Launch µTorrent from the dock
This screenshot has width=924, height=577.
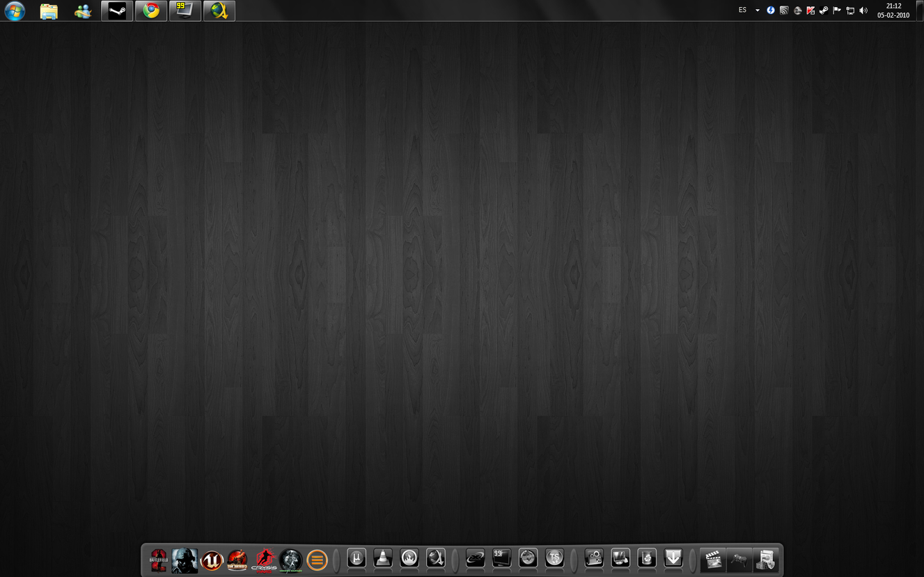(x=357, y=558)
